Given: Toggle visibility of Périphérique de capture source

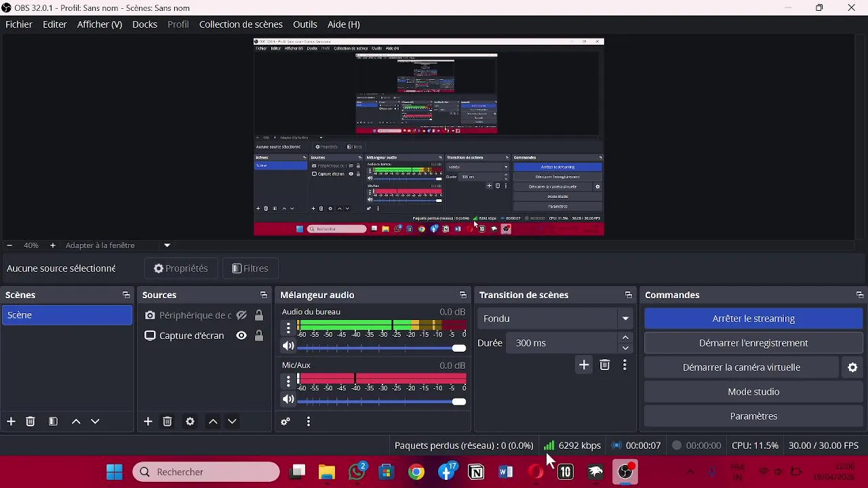Looking at the screenshot, I should (x=241, y=315).
